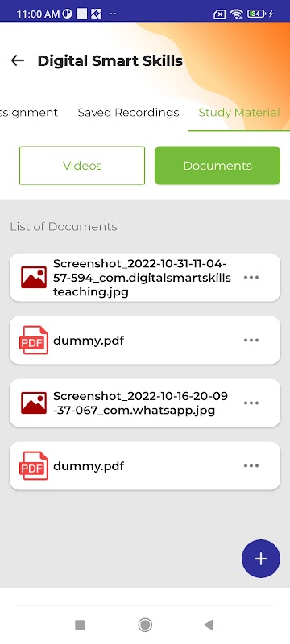
Task: Switch to the Saved Recordings tab
Action: tap(128, 112)
